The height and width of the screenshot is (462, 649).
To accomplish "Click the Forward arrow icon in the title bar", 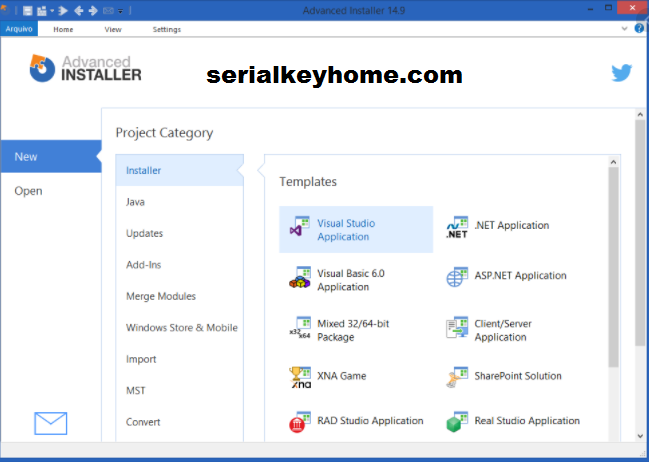I will pyautogui.click(x=93, y=10).
